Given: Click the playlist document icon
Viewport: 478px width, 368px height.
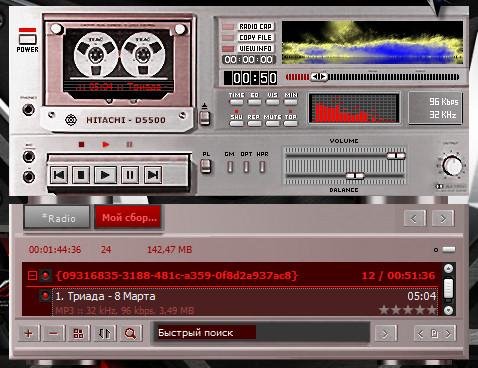Looking at the screenshot, I should pos(434,334).
